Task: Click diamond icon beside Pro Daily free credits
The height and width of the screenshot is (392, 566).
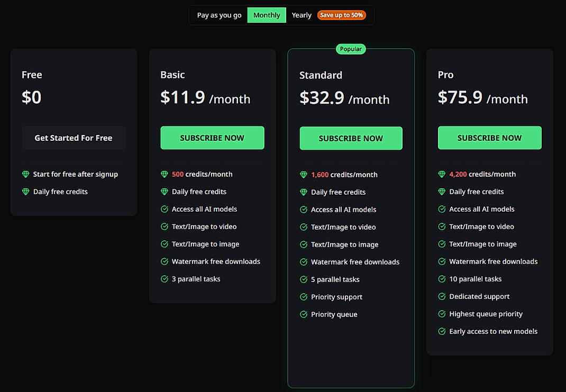Action: 442,192
